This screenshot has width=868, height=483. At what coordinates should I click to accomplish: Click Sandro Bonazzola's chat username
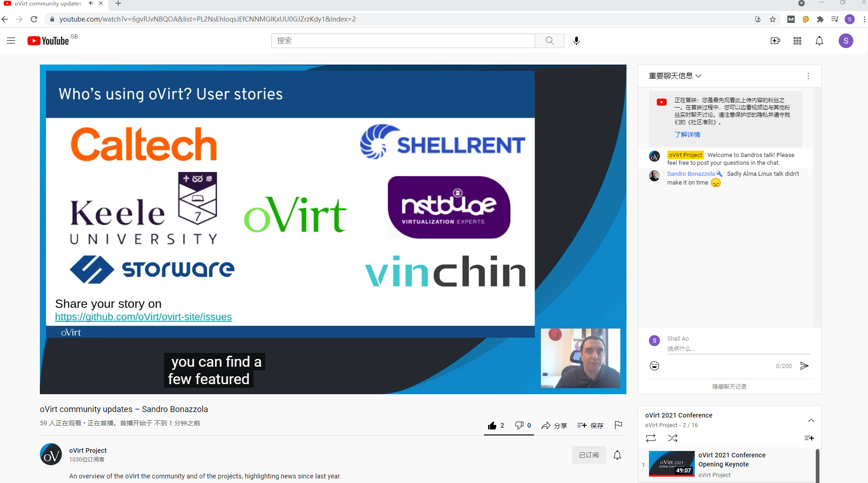[691, 174]
